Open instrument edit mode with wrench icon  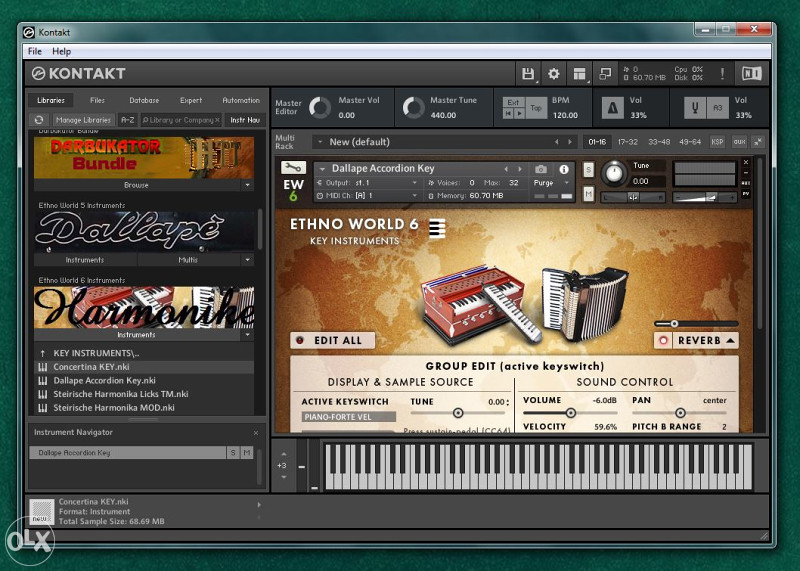coord(293,167)
